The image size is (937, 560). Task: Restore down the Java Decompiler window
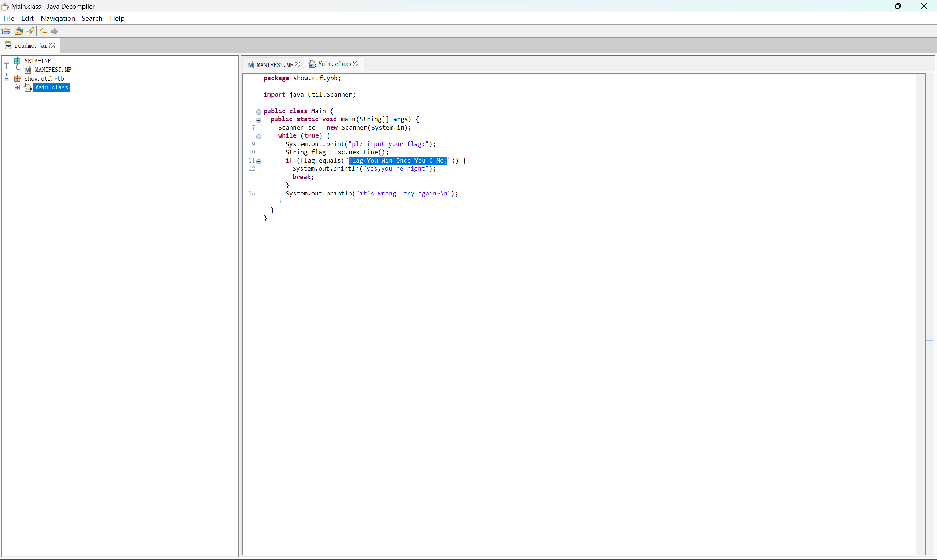(898, 6)
